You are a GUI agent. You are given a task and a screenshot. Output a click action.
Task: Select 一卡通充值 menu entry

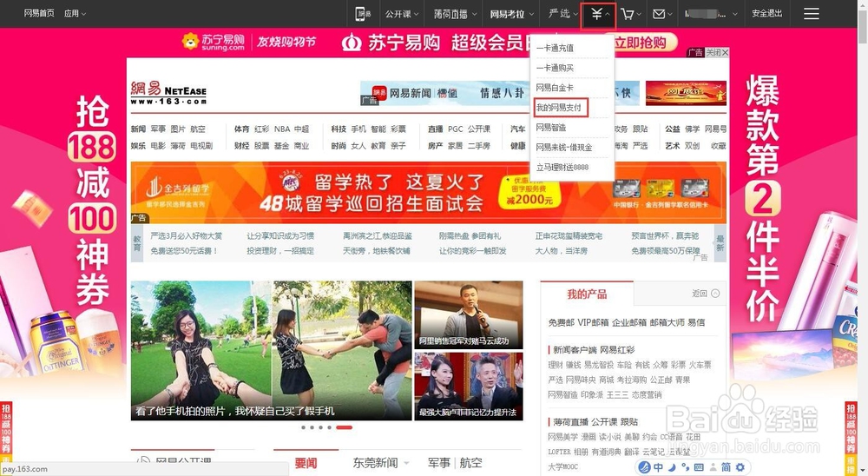coord(555,49)
